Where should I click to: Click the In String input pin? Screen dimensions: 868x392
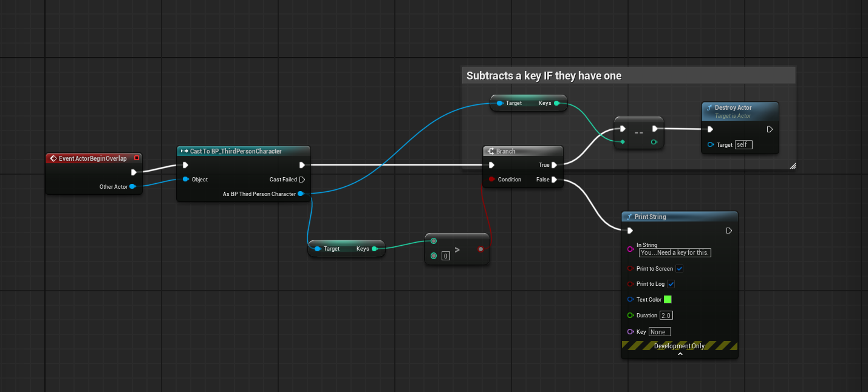point(630,249)
